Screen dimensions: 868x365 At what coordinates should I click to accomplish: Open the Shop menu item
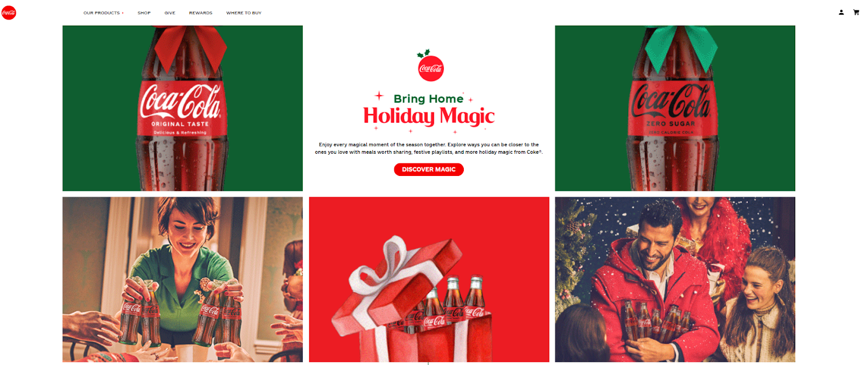click(x=144, y=13)
